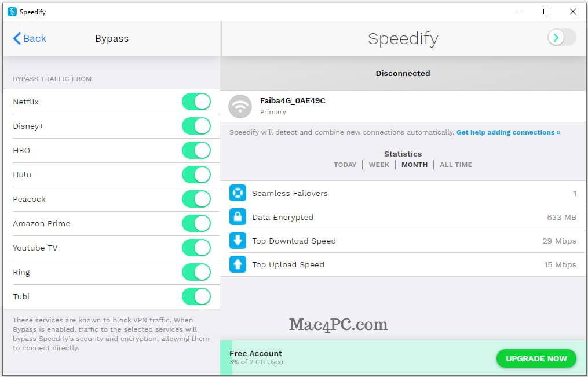
Task: Click the Top Download Speed label
Action: [x=294, y=241]
